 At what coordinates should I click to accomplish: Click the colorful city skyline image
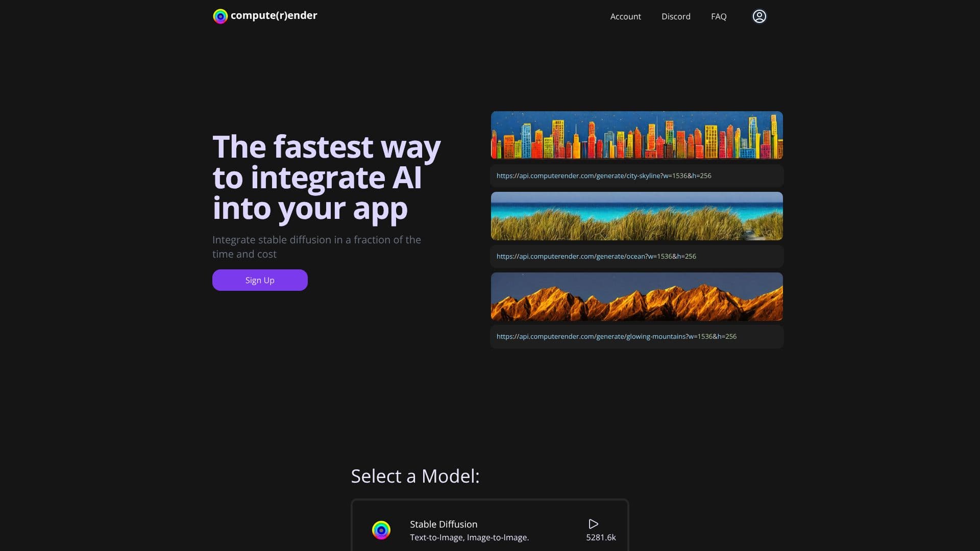point(637,135)
